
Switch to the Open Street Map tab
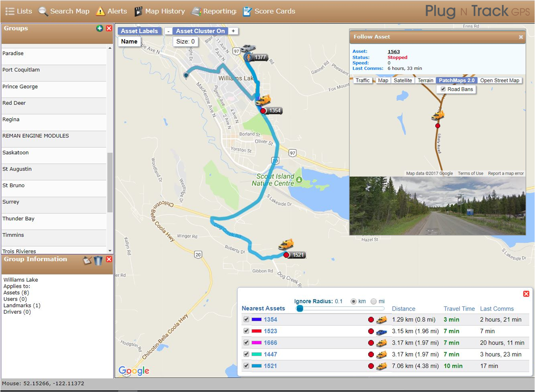pos(500,80)
